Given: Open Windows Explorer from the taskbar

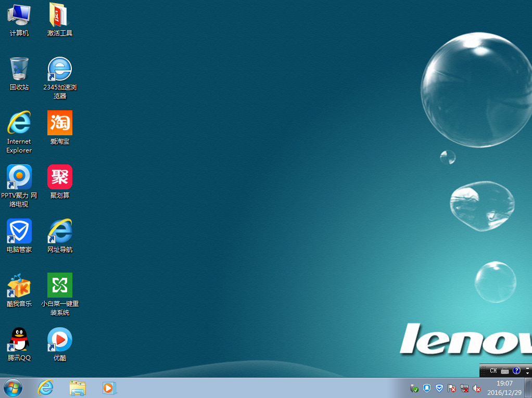Looking at the screenshot, I should point(78,388).
